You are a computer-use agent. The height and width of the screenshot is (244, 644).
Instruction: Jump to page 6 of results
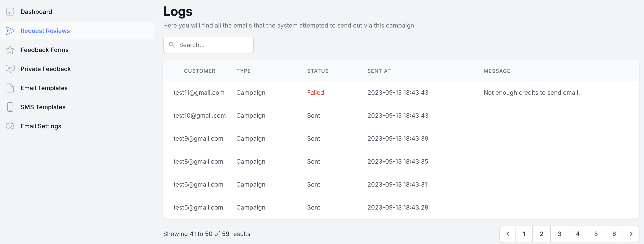coord(614,234)
